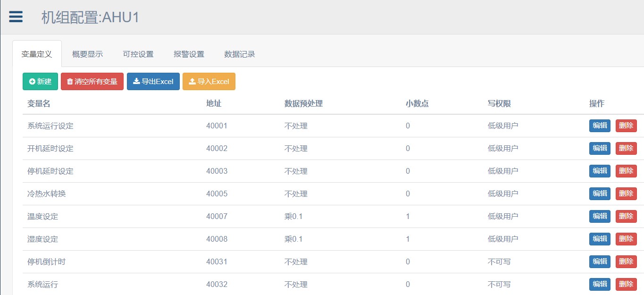Delete the 系统运行设定 variable row
This screenshot has width=644, height=295.
[626, 126]
